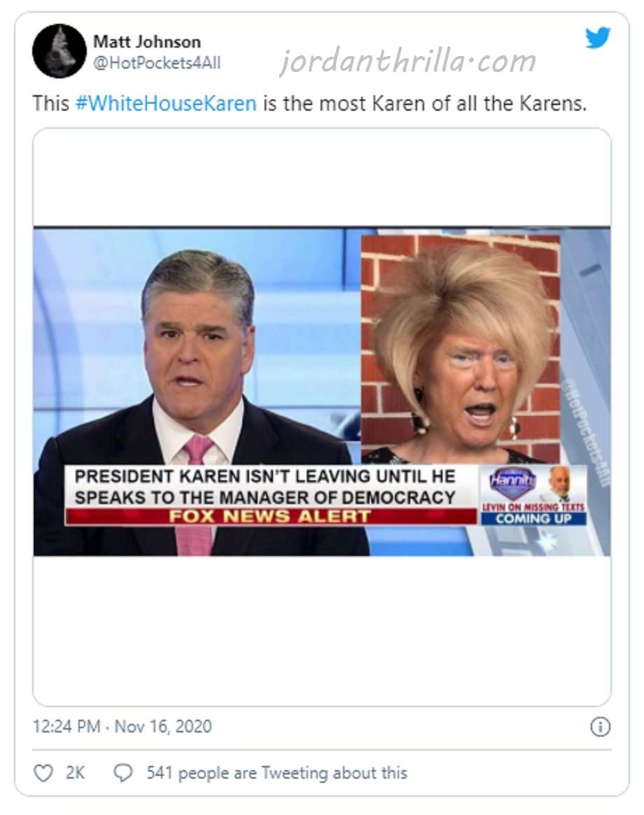Click the heart like icon

click(x=43, y=773)
